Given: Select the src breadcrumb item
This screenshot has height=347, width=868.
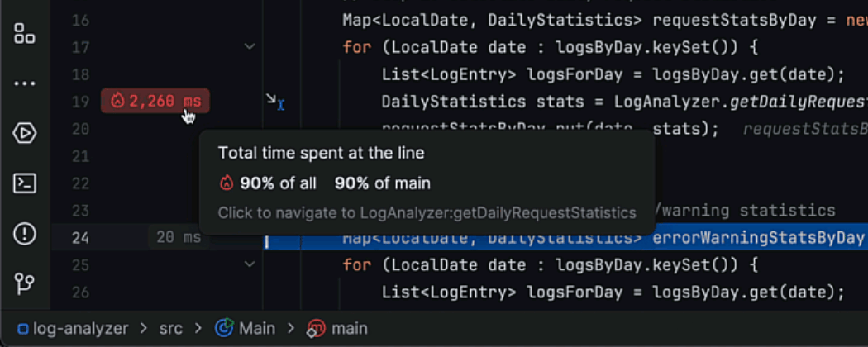Looking at the screenshot, I should tap(172, 328).
